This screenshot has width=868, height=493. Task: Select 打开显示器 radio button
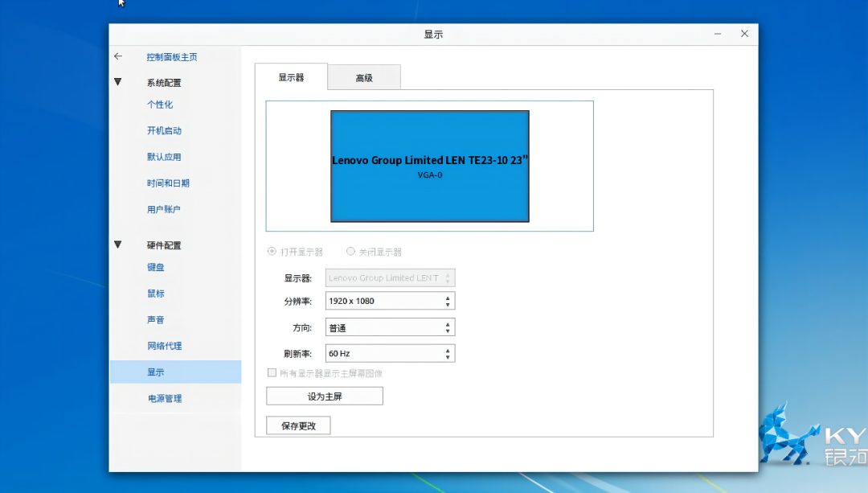(272, 252)
